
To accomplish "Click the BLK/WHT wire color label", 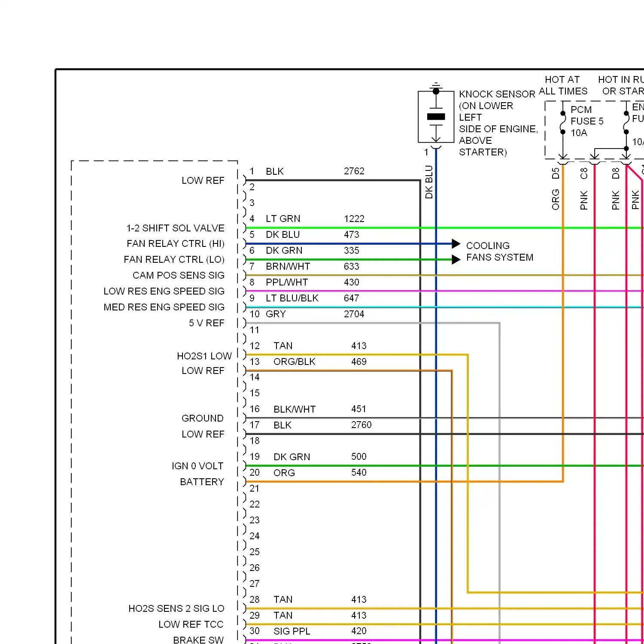I will click(x=295, y=410).
